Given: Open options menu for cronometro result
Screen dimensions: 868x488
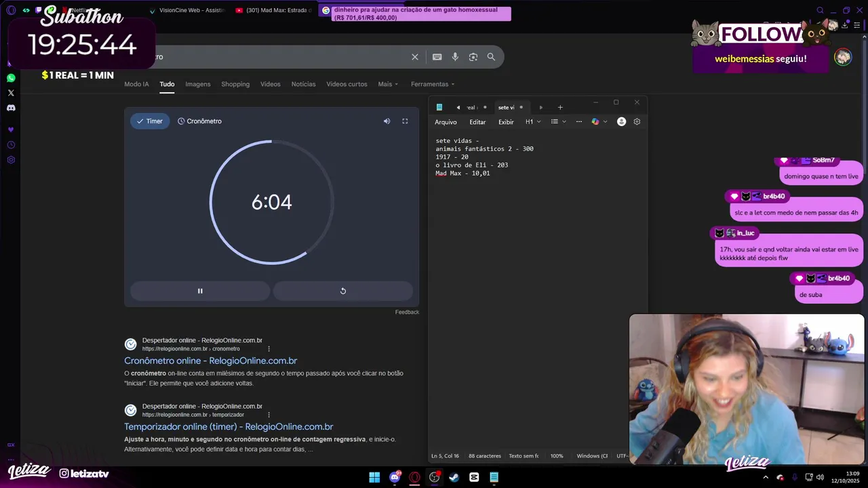Looking at the screenshot, I should (x=269, y=348).
